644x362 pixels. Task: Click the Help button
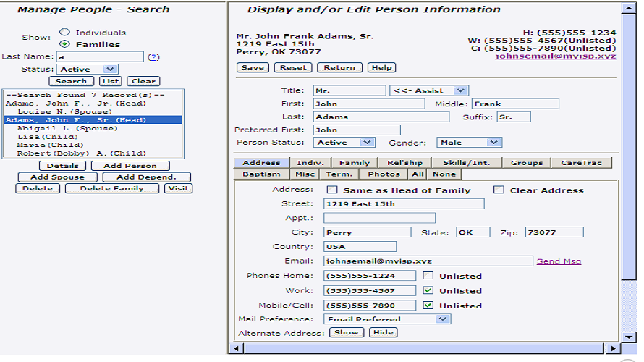(381, 67)
